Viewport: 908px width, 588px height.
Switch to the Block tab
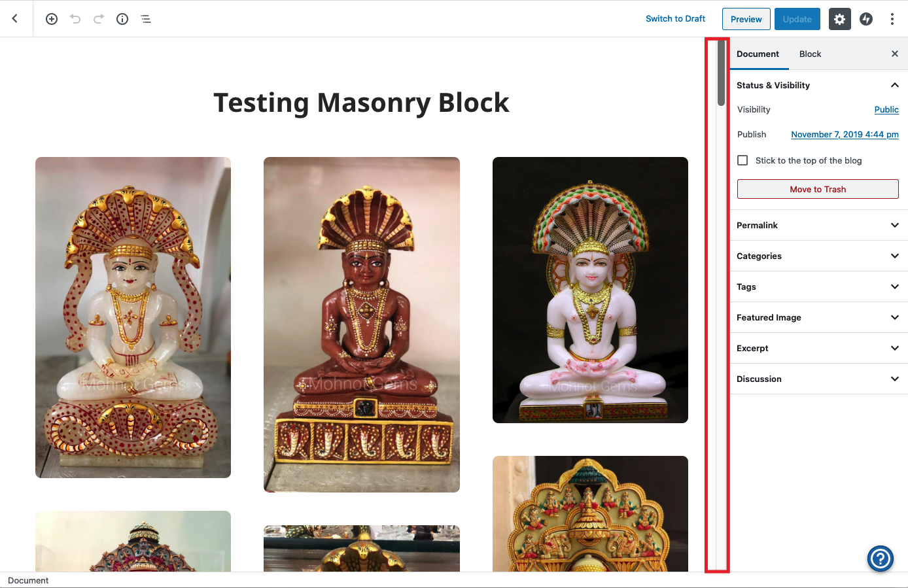click(810, 54)
